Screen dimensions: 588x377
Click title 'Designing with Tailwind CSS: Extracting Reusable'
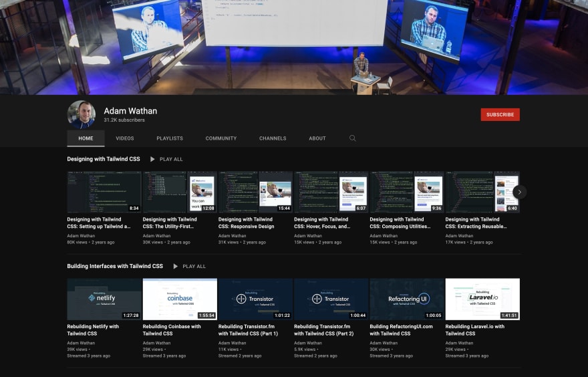click(x=476, y=223)
